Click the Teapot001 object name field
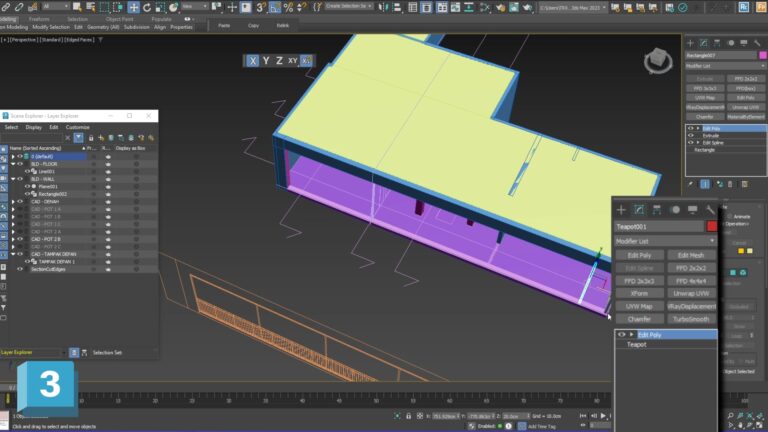The image size is (768, 432). tap(659, 226)
